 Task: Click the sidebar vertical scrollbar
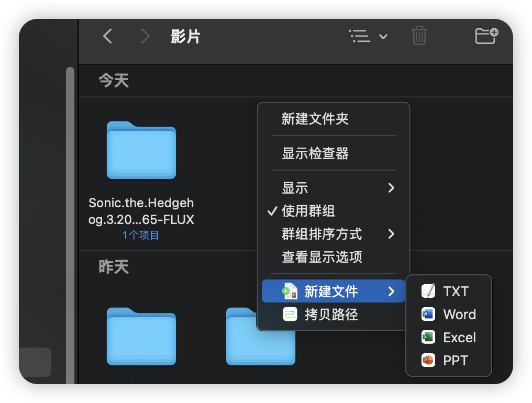click(x=70, y=209)
